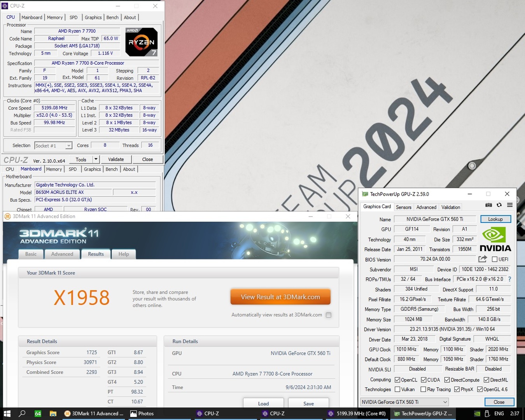This screenshot has width=525, height=420.
Task: Click the GPU-Z title bar app icon
Action: 365,194
